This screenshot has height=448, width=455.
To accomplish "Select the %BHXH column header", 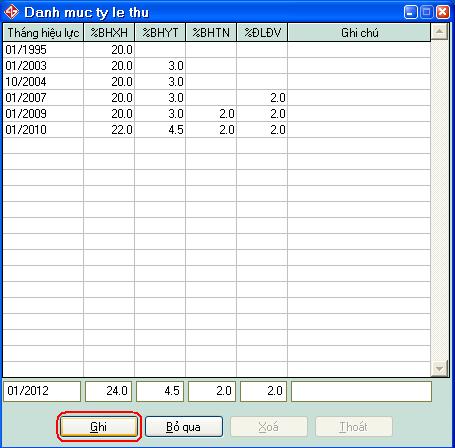I will [109, 33].
